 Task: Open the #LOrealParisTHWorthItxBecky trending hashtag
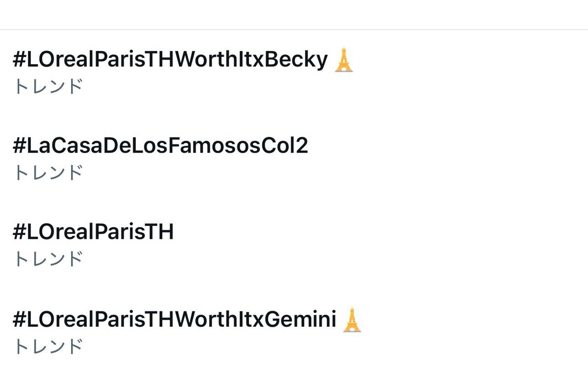click(x=171, y=60)
